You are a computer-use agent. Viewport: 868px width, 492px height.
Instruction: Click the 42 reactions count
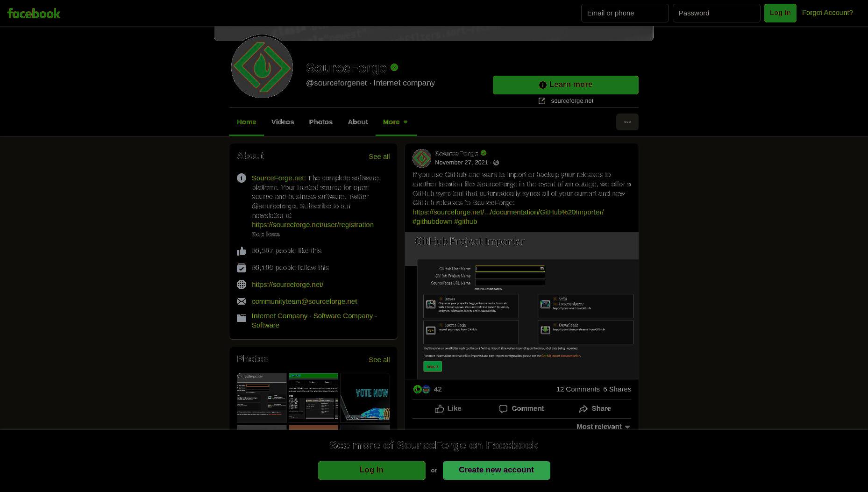pos(438,389)
